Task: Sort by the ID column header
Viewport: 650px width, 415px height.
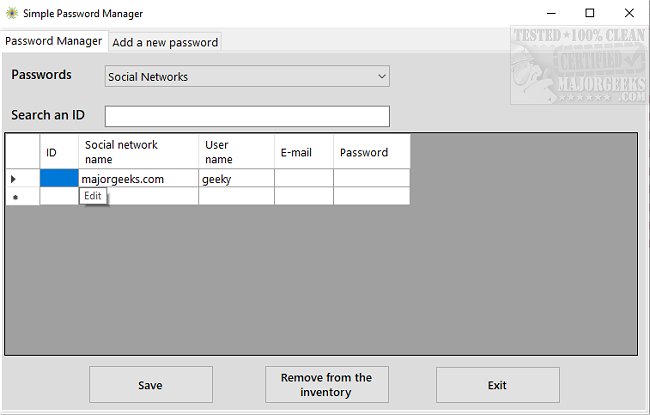Action: pyautogui.click(x=59, y=152)
